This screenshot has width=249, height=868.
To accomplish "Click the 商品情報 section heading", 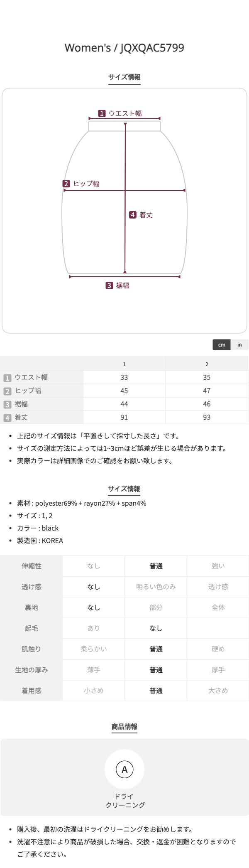I will [124, 726].
